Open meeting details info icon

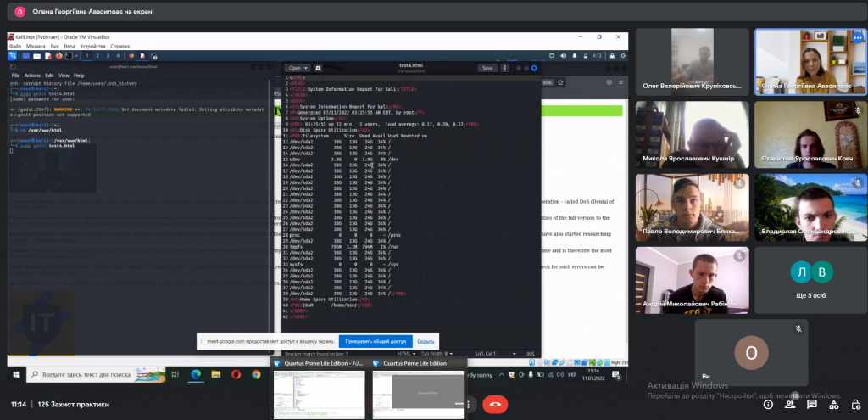click(768, 405)
